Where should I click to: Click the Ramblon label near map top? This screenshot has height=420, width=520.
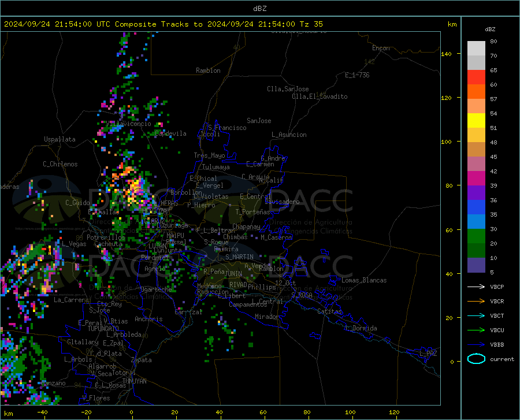click(x=208, y=70)
